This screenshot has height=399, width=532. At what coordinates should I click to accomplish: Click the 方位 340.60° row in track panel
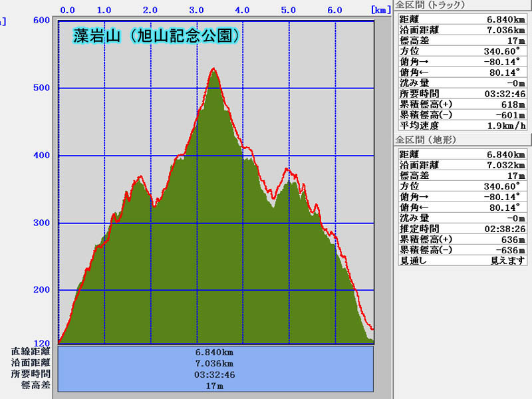point(462,51)
